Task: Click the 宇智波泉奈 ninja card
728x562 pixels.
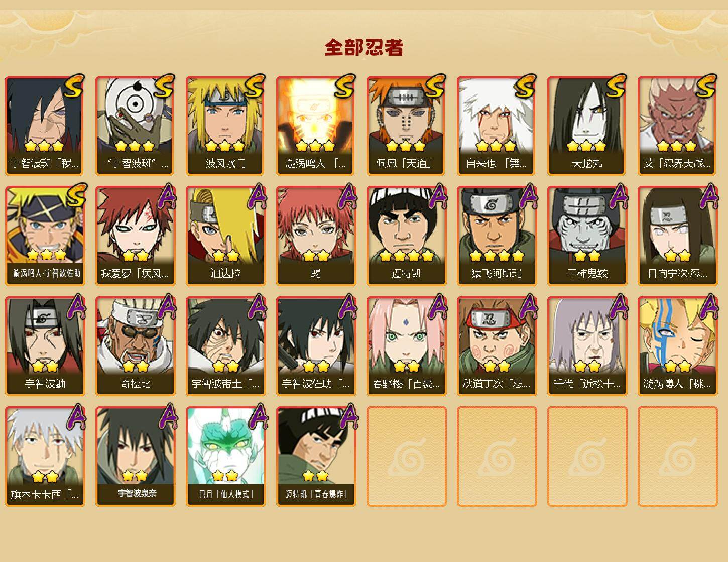Action: 135,457
